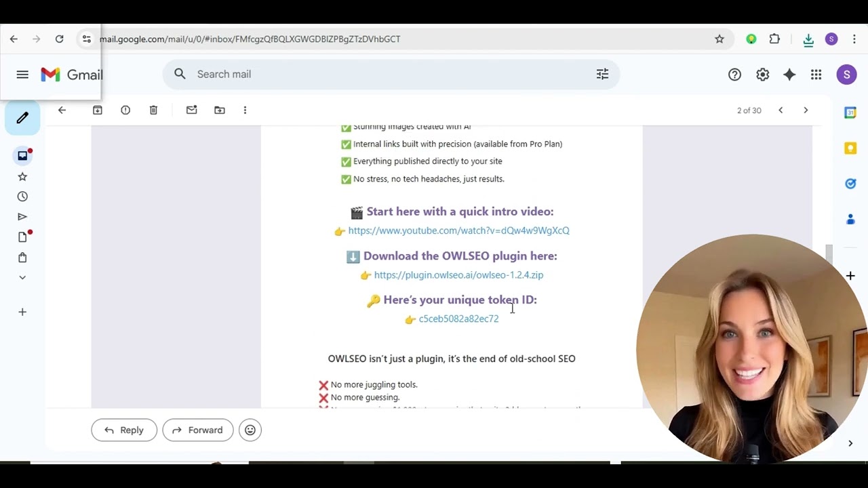Click the heading 'Start here with a quick intro video:'
Screen dimensions: 868x488
pos(460,211)
